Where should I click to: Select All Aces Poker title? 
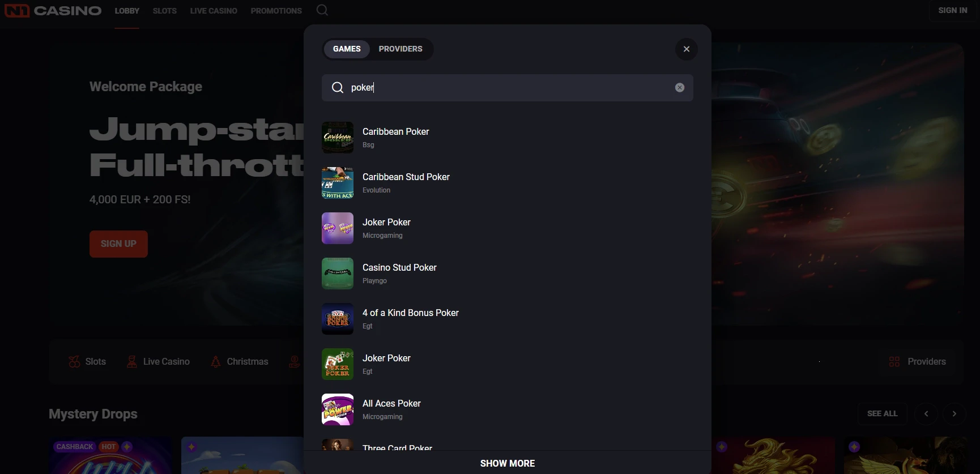pyautogui.click(x=391, y=404)
